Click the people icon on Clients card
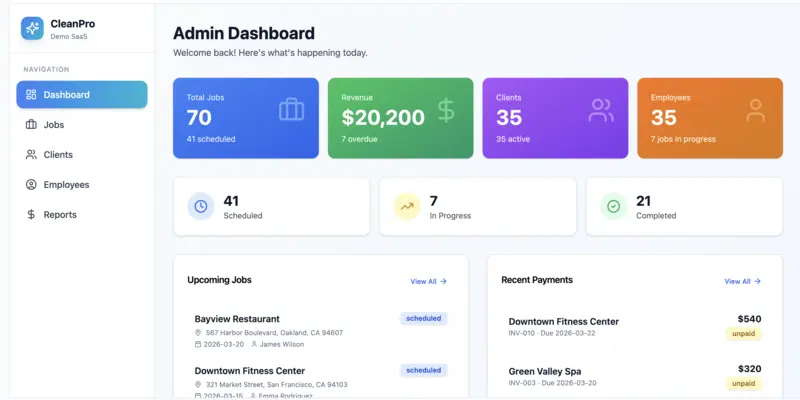This screenshot has height=400, width=800. [x=601, y=110]
